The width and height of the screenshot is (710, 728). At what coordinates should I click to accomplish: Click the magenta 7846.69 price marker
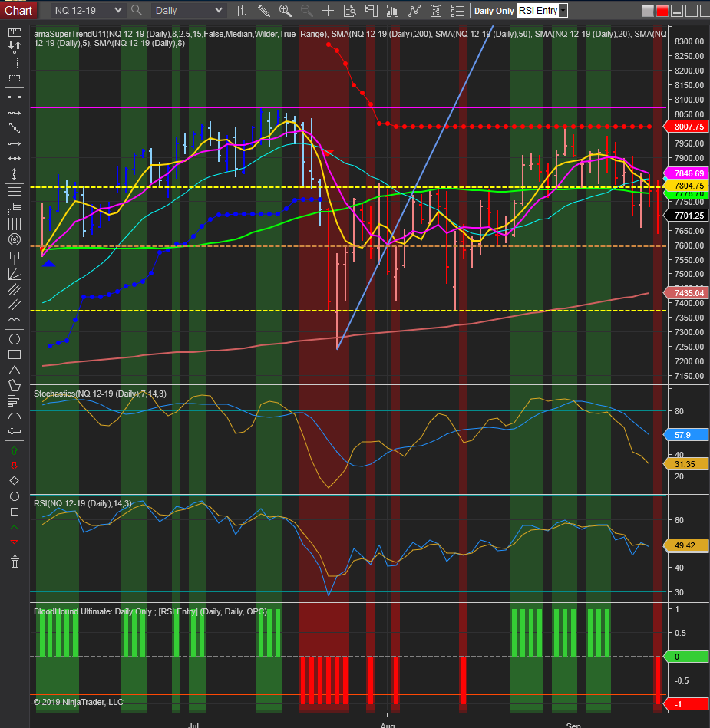(x=688, y=173)
